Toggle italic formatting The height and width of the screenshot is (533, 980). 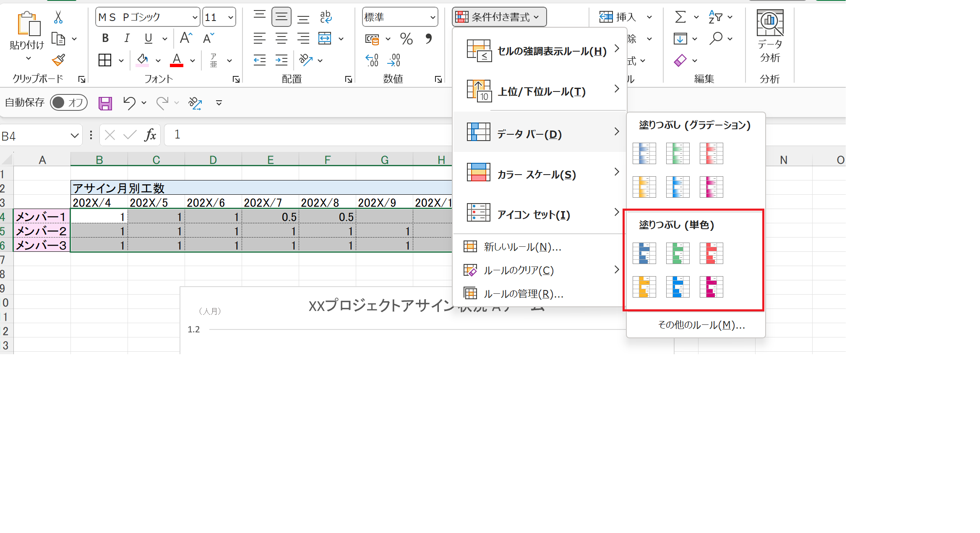pyautogui.click(x=127, y=39)
